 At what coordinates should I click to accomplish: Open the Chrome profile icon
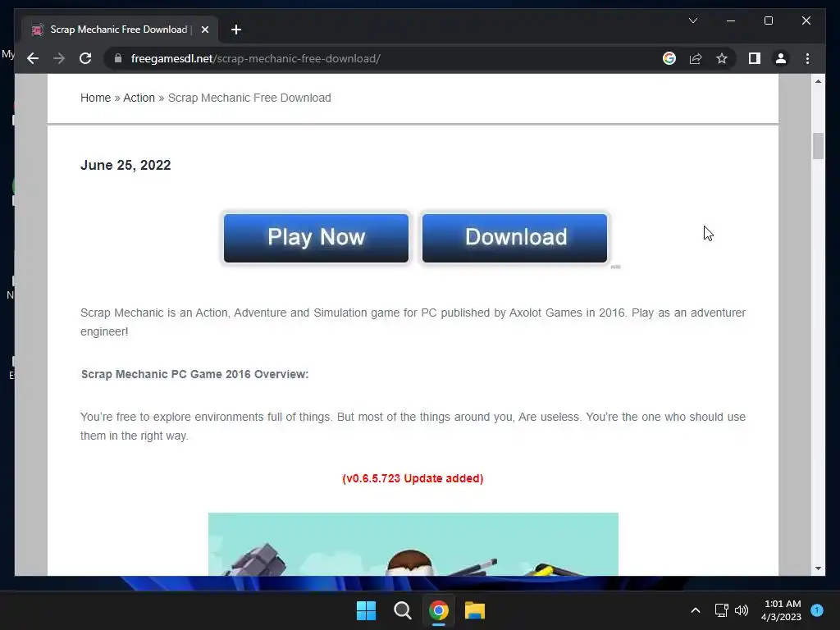pyautogui.click(x=781, y=58)
